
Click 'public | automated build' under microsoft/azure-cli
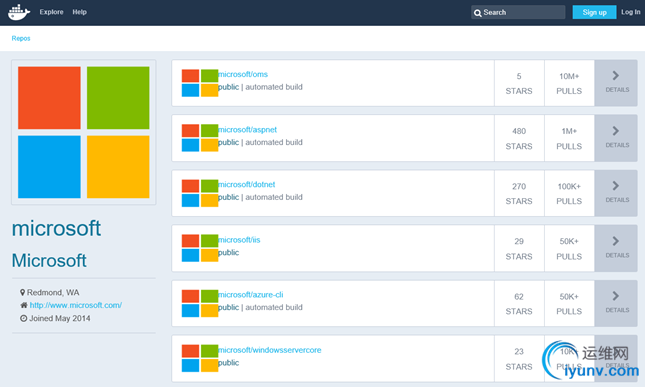260,308
